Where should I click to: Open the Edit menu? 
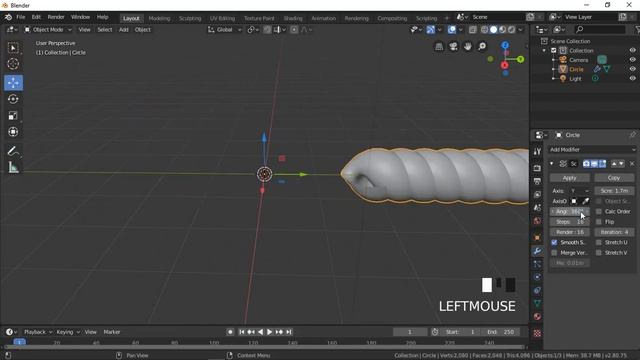pyautogui.click(x=36, y=17)
